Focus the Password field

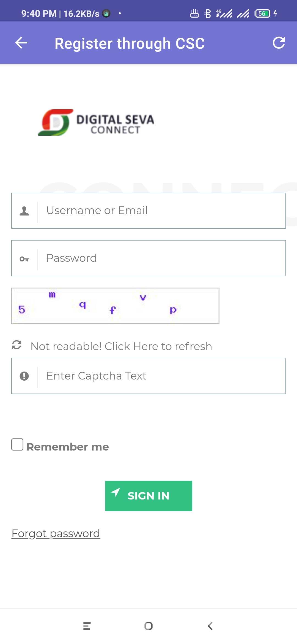click(x=148, y=258)
